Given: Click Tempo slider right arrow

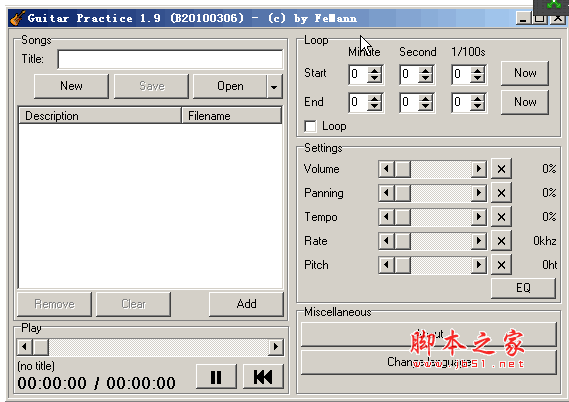Looking at the screenshot, I should [479, 217].
